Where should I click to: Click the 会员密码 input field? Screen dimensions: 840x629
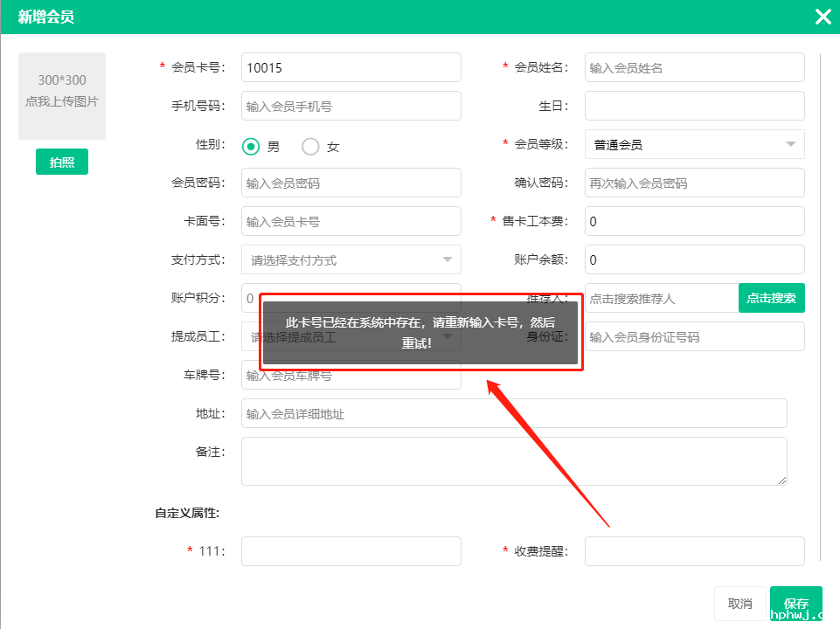tap(351, 183)
